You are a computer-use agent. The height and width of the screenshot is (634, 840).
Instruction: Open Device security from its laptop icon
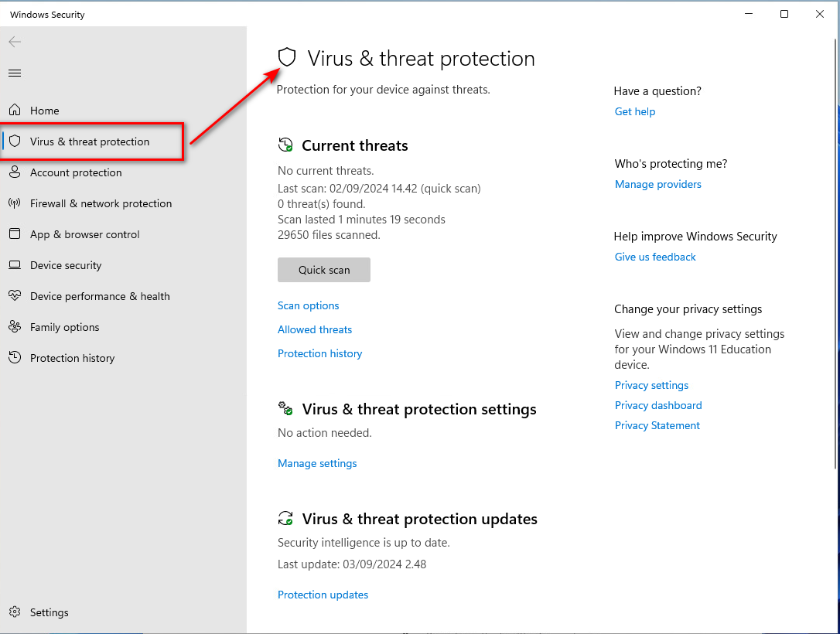[x=15, y=264]
